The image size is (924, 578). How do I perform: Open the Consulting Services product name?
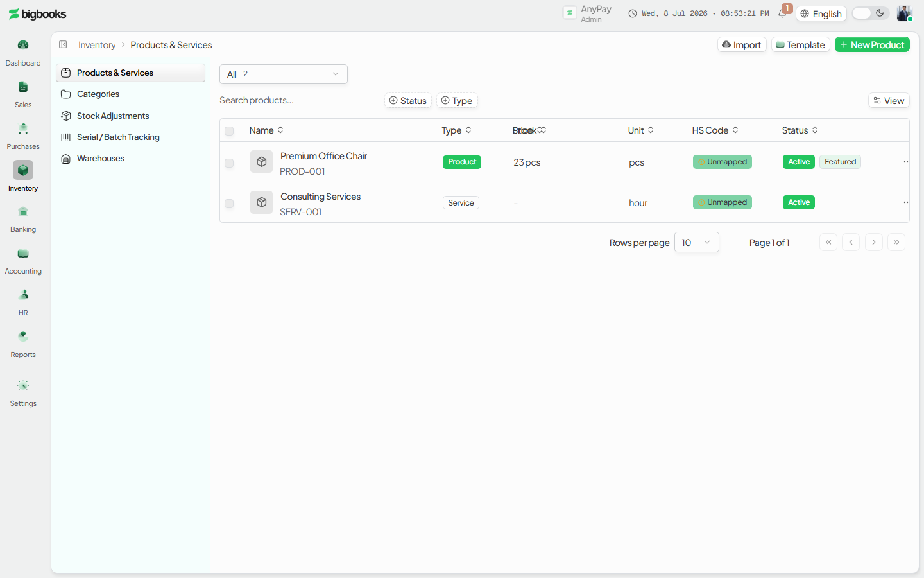tap(320, 197)
